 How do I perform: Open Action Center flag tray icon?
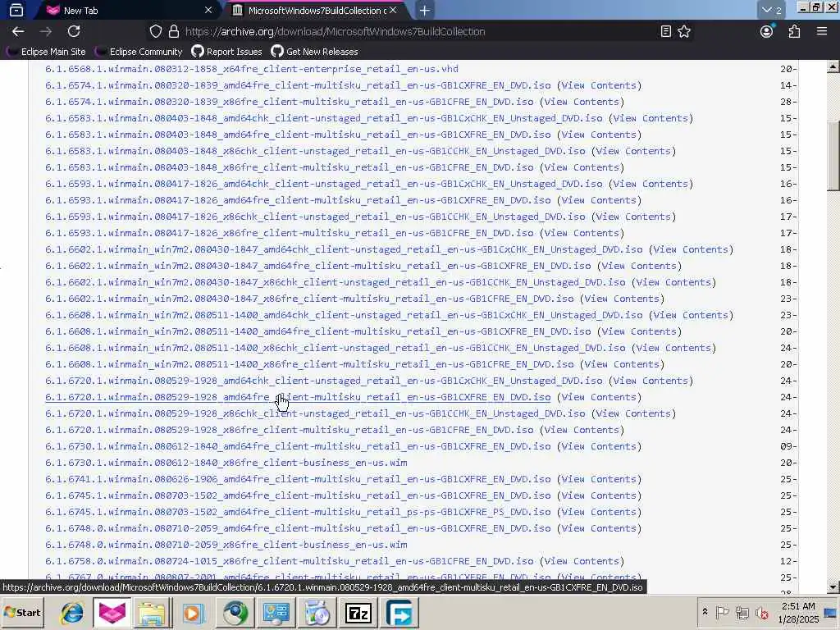(723, 612)
